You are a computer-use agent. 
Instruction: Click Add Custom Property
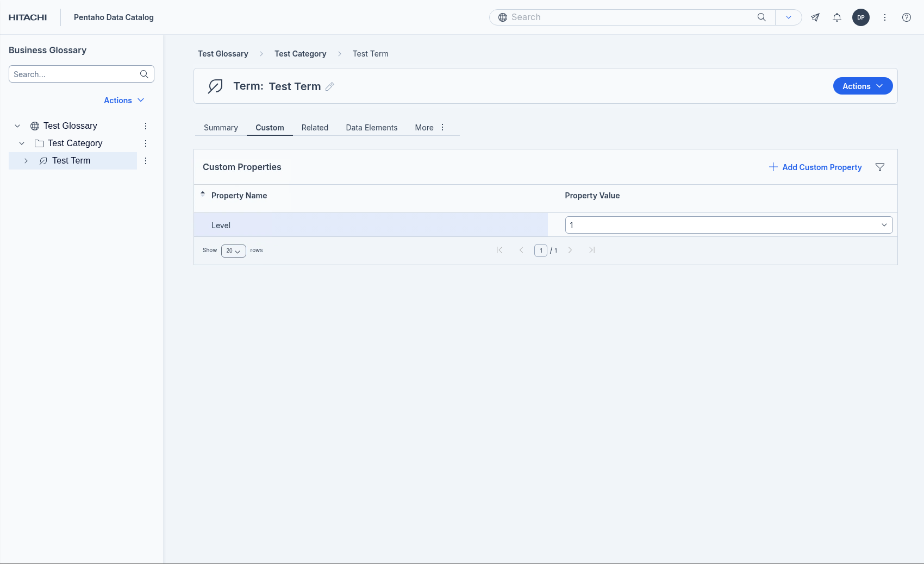tap(815, 167)
